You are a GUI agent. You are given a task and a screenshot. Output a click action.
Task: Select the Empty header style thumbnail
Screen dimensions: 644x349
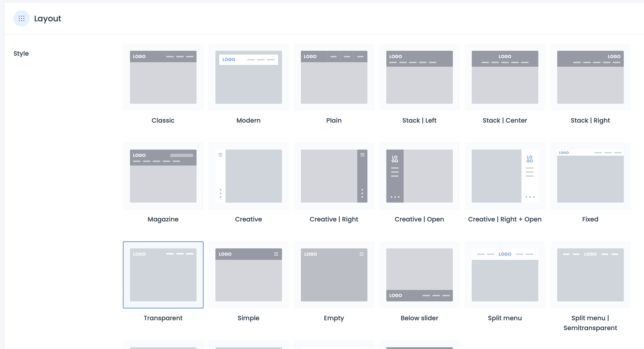(x=334, y=275)
